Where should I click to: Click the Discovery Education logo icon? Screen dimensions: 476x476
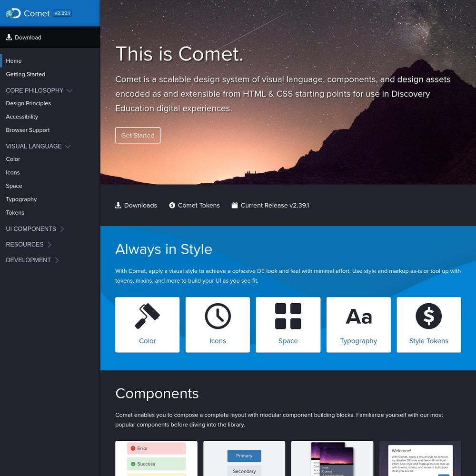(x=13, y=13)
